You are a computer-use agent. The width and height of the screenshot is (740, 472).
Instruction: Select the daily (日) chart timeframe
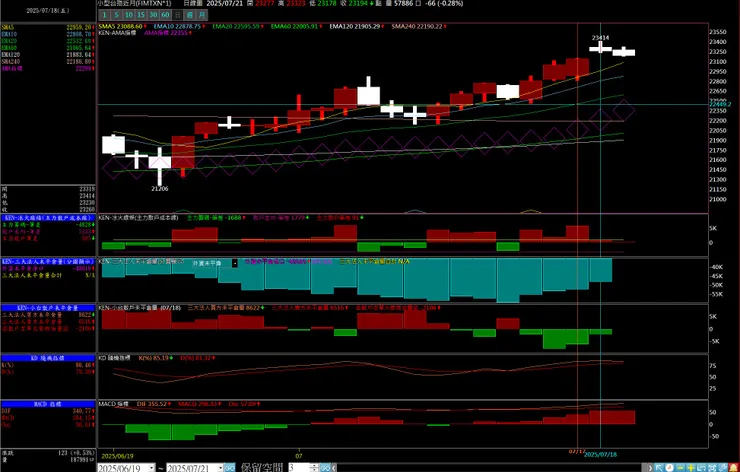(177, 15)
